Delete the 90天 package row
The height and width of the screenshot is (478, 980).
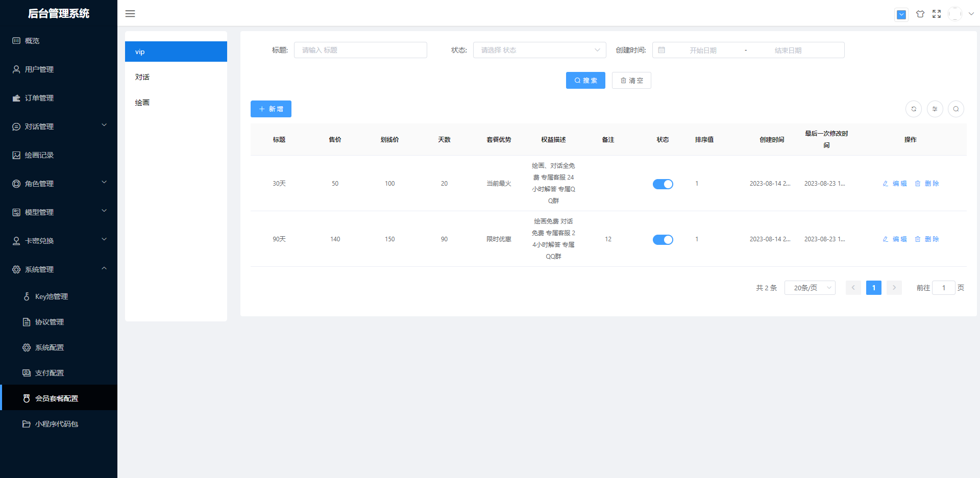tap(926, 239)
